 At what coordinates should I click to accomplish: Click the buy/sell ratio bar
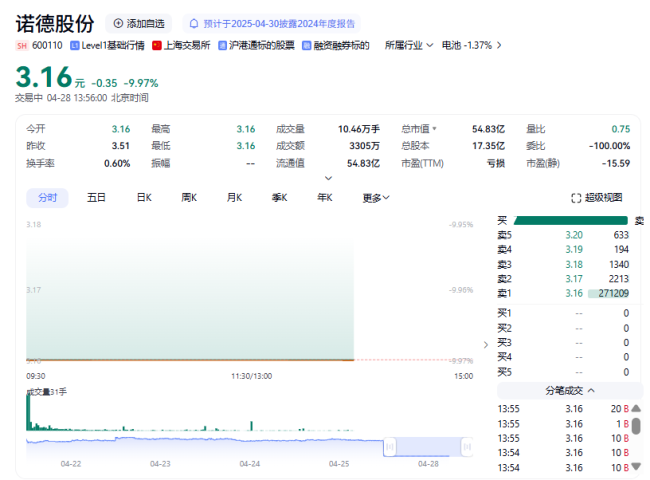(x=571, y=221)
